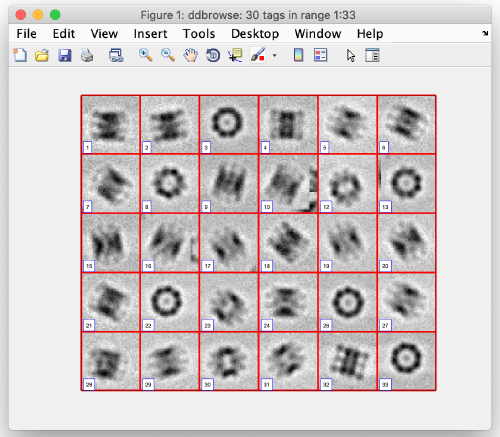This screenshot has width=500, height=437.
Task: Activate the Data Cursor tool
Action: click(235, 55)
